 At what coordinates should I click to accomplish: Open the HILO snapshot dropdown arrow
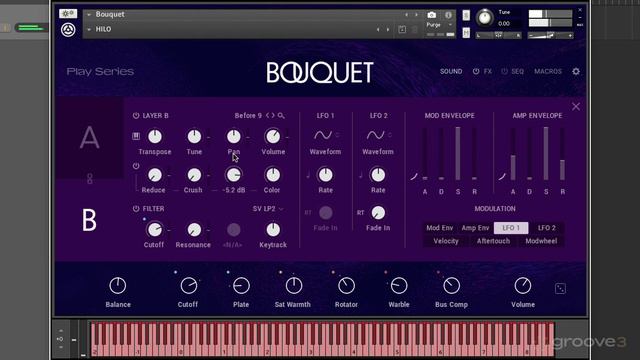pyautogui.click(x=89, y=29)
